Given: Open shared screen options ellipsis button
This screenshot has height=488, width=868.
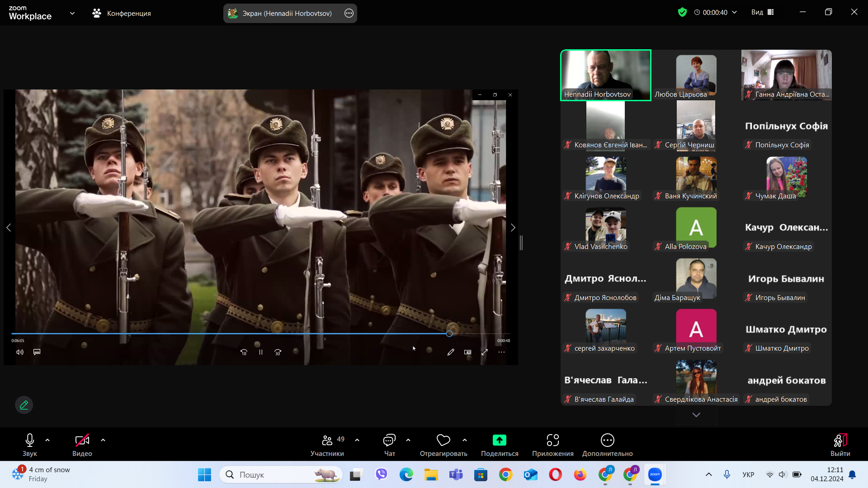Looking at the screenshot, I should (349, 13).
